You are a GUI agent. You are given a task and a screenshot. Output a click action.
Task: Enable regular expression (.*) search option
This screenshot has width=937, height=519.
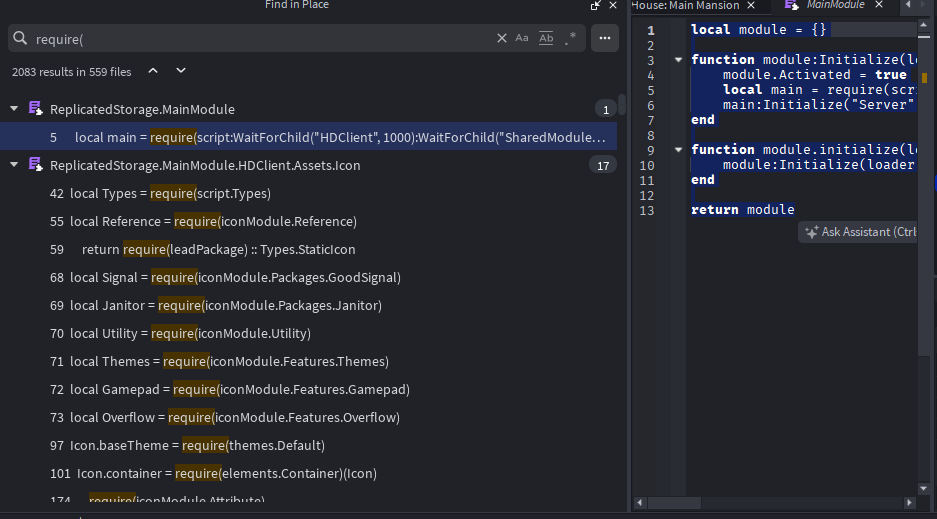[x=570, y=38]
